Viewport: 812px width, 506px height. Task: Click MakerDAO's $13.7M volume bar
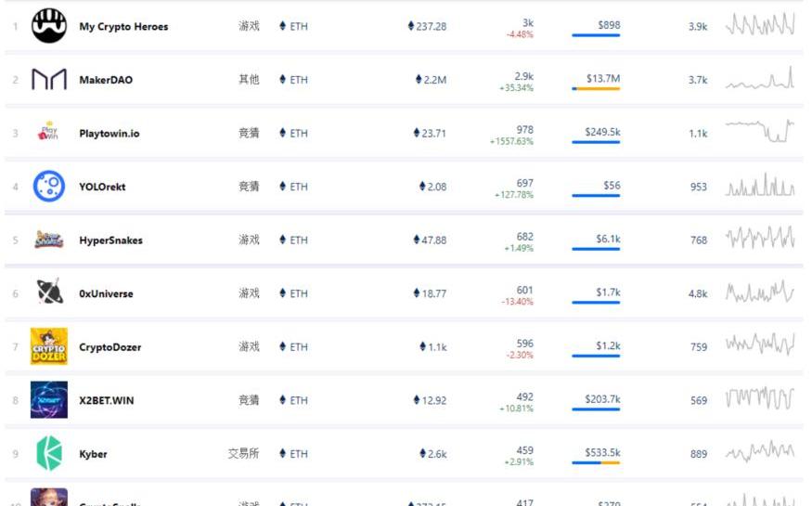tap(596, 89)
